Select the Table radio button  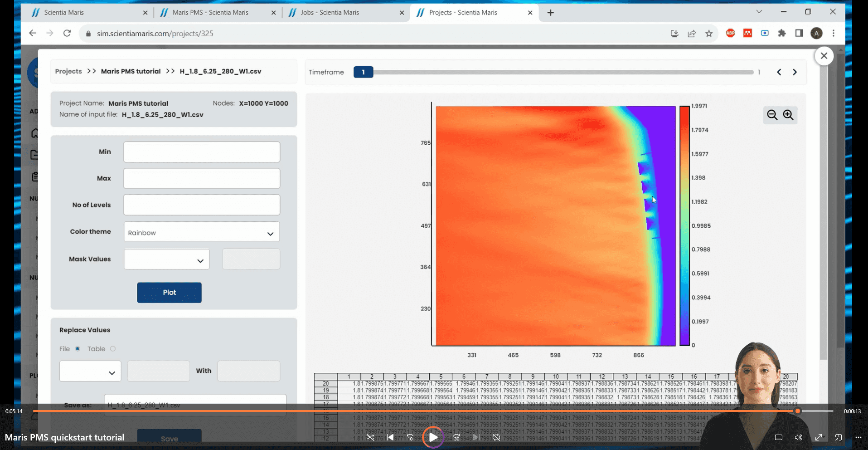pos(113,349)
